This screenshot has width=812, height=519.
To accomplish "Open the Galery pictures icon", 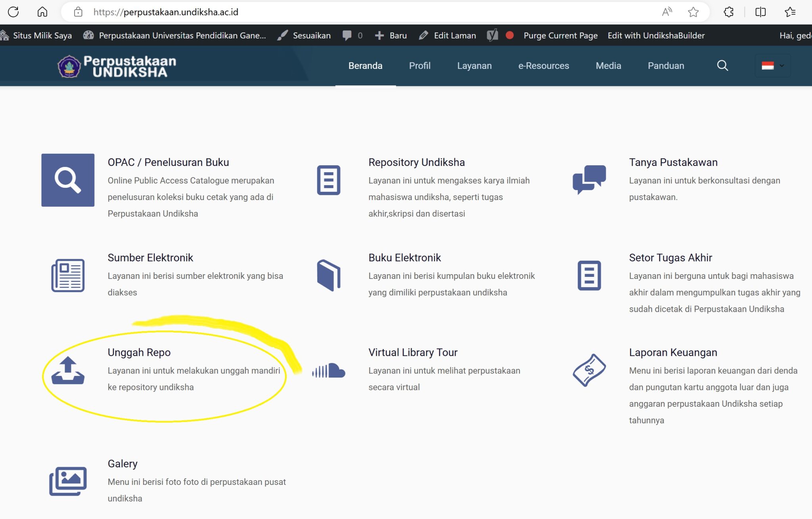I will pos(68,481).
